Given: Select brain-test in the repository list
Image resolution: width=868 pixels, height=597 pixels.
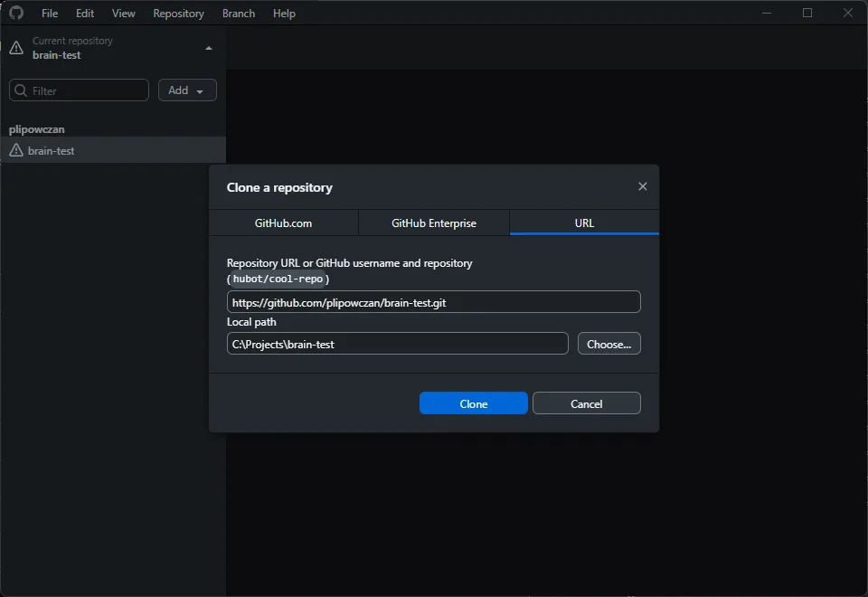Looking at the screenshot, I should [113, 150].
